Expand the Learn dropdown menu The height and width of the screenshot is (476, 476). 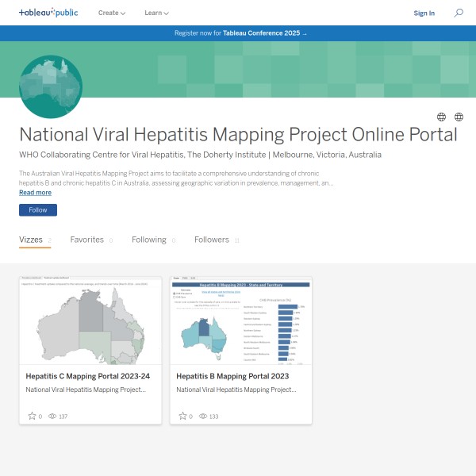click(x=156, y=13)
